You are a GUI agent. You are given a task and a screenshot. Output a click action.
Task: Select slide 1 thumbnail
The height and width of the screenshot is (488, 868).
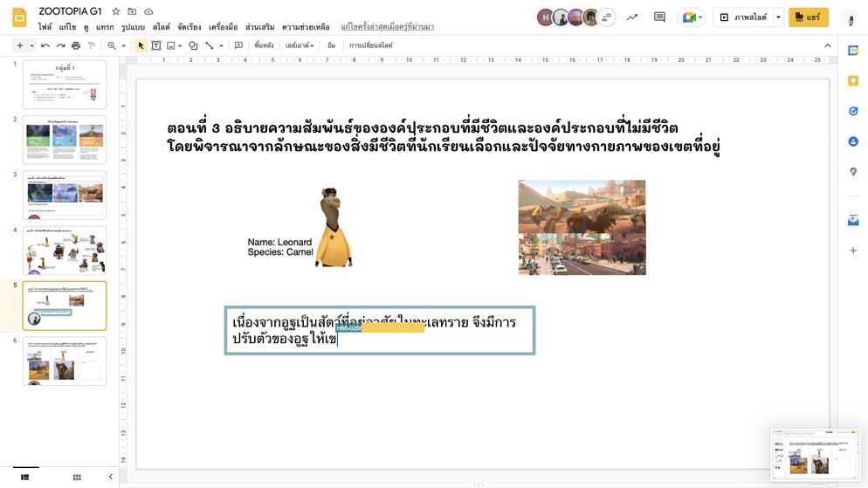point(65,85)
